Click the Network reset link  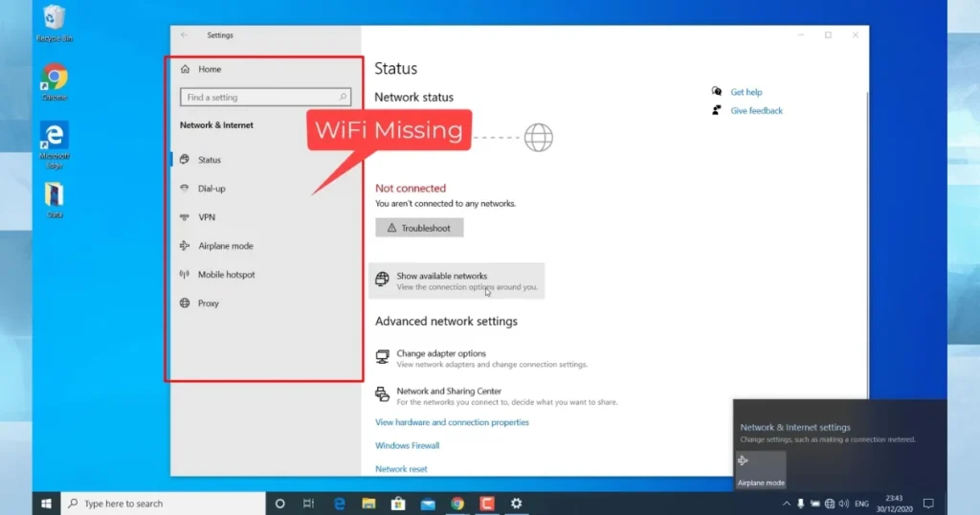pyautogui.click(x=401, y=469)
